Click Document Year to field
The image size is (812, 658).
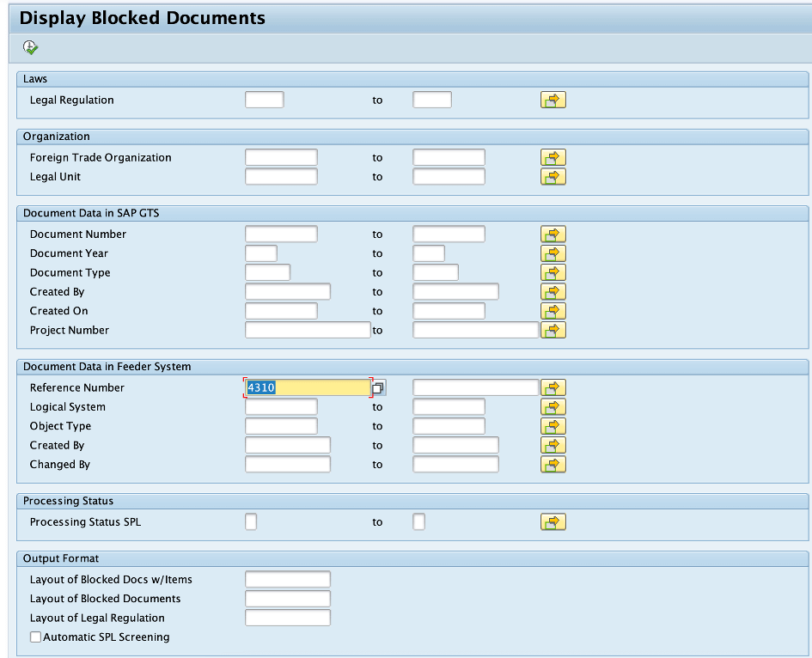pyautogui.click(x=429, y=253)
